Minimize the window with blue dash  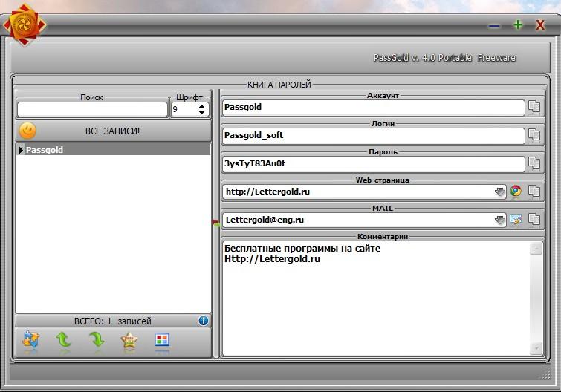(x=494, y=26)
